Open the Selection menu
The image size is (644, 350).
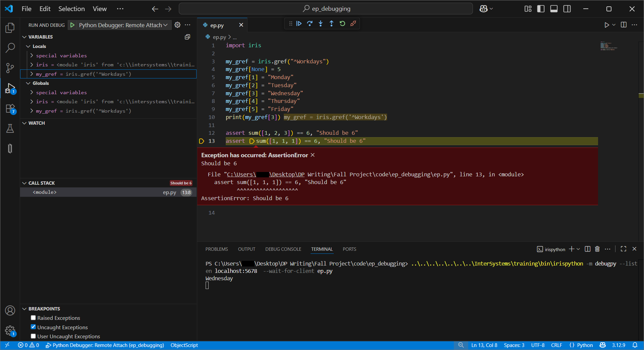[x=71, y=9]
